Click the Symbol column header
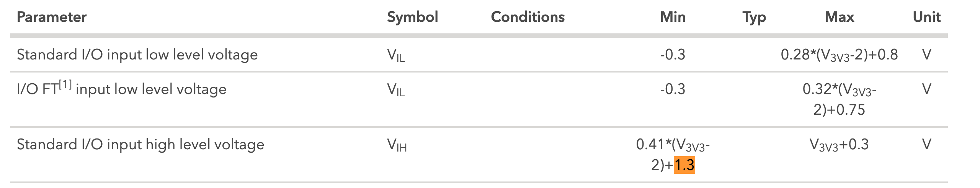This screenshot has width=980, height=188. click(x=413, y=17)
